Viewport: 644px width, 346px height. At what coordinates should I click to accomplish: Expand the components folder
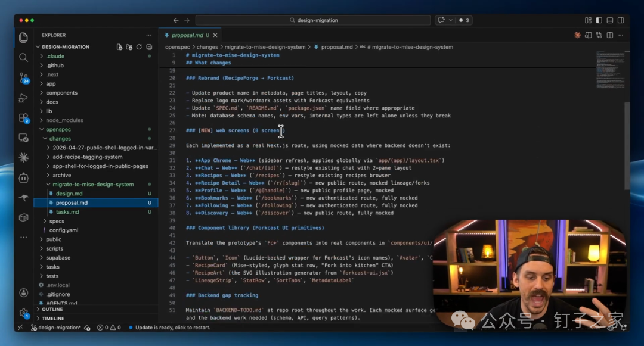(x=41, y=93)
